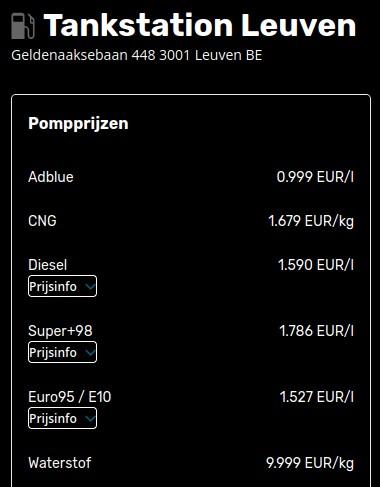
Task: Click the chevron on Euro95 Prijsinfo
Action: pyautogui.click(x=90, y=418)
